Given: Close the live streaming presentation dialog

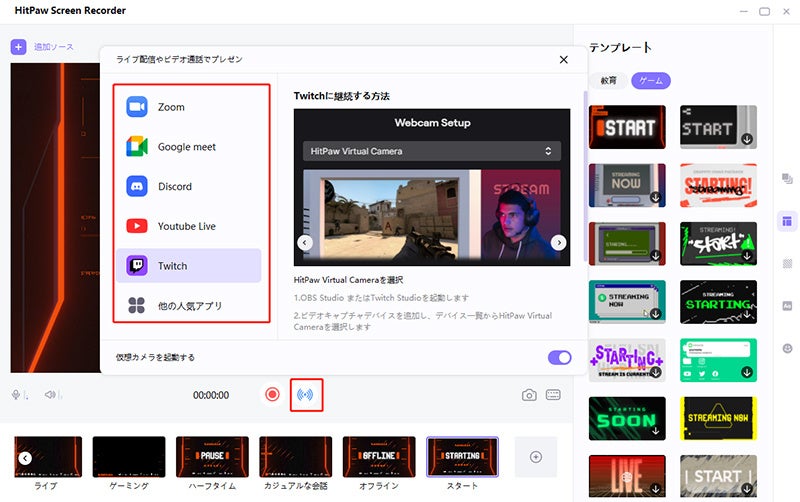Looking at the screenshot, I should click(x=564, y=60).
